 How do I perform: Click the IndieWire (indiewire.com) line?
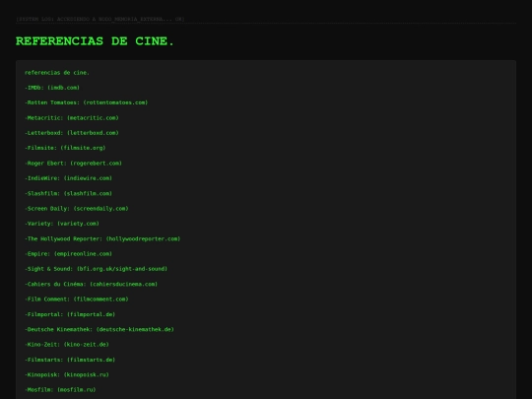coord(69,178)
